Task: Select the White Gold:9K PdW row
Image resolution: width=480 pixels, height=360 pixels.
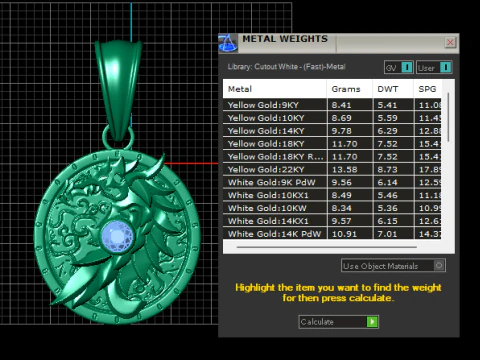Action: coord(332,182)
